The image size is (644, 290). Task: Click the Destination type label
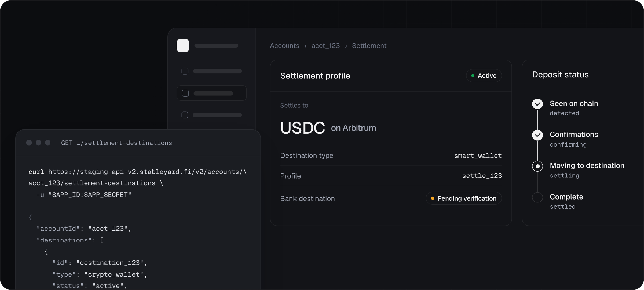307,155
